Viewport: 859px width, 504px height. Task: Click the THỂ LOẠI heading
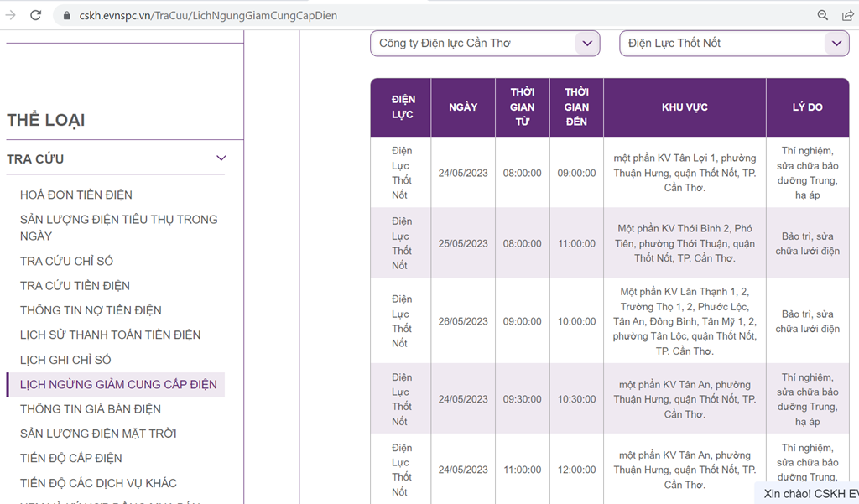46,120
